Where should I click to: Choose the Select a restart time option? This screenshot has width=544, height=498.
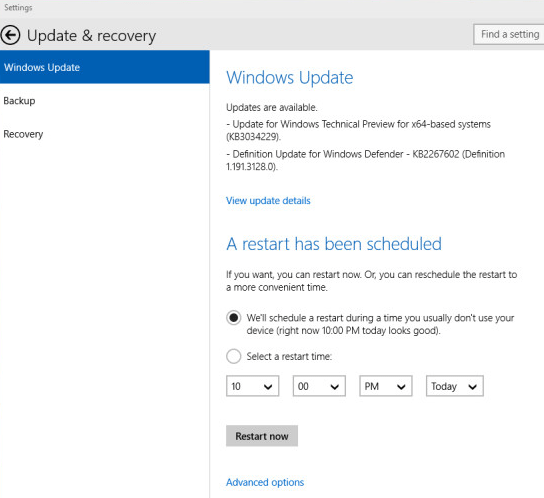pyautogui.click(x=233, y=356)
